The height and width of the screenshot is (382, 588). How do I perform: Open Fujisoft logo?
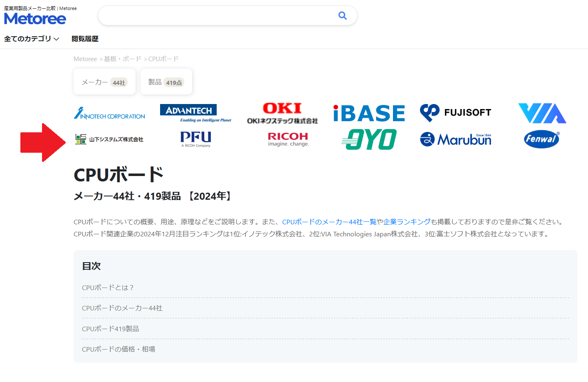point(455,113)
